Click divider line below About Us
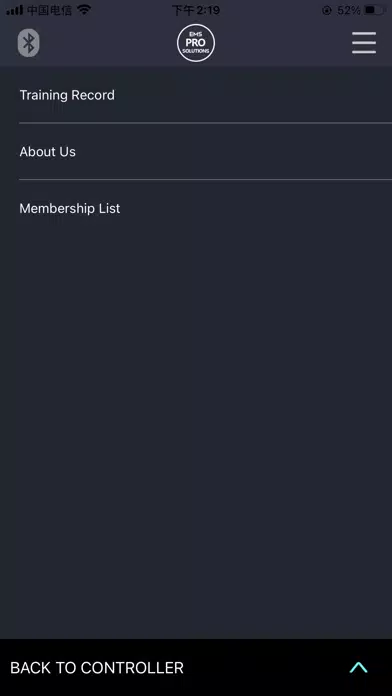The width and height of the screenshot is (392, 696). 206,180
